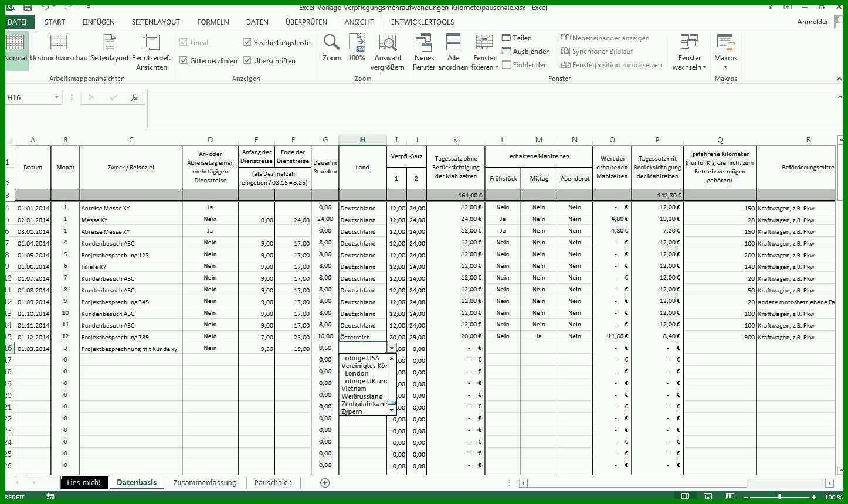Click the Undo arrow in quick access toolbar
The height and width of the screenshot is (504, 848).
click(x=45, y=7)
